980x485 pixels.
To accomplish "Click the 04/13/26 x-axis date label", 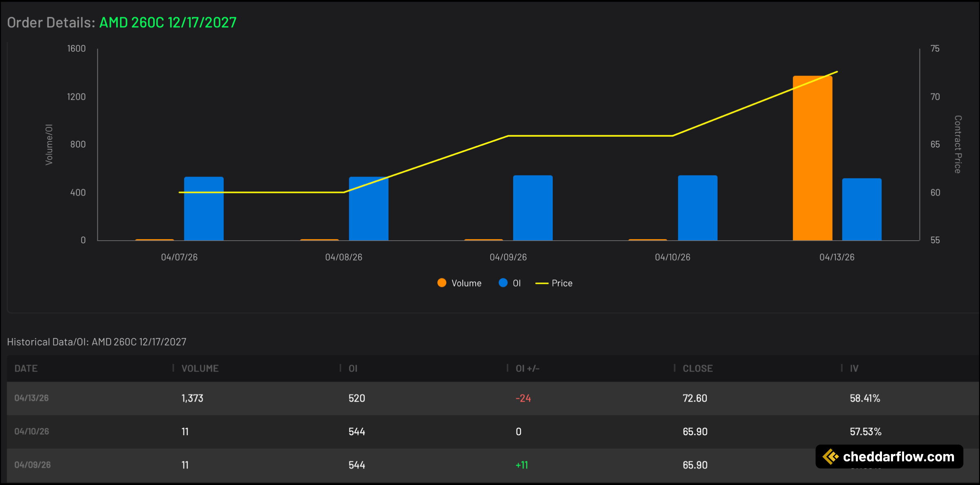I will (837, 257).
